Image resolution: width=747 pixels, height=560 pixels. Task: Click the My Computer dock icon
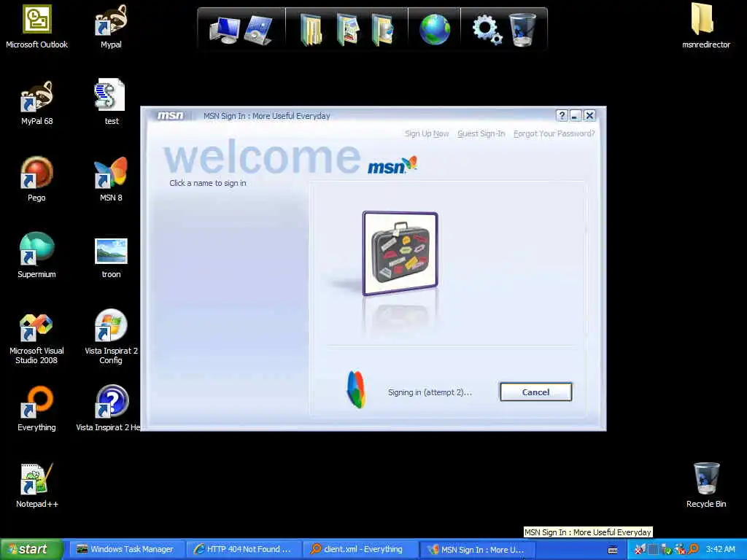click(x=224, y=29)
